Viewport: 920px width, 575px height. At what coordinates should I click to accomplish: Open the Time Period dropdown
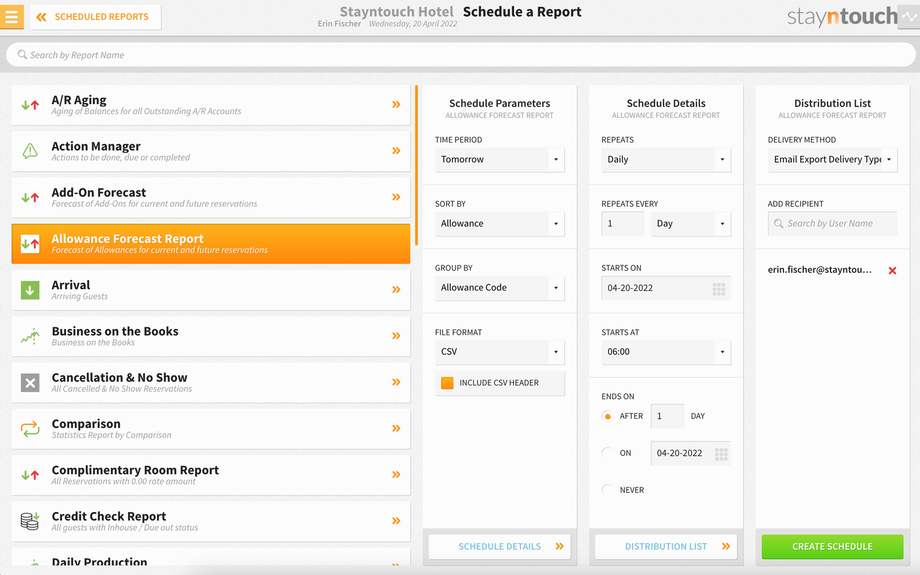(x=500, y=160)
